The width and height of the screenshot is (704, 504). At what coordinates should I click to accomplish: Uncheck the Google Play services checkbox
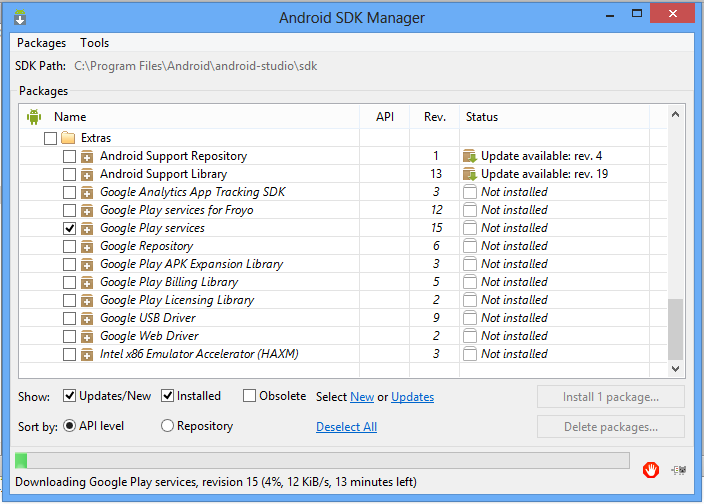coord(69,228)
